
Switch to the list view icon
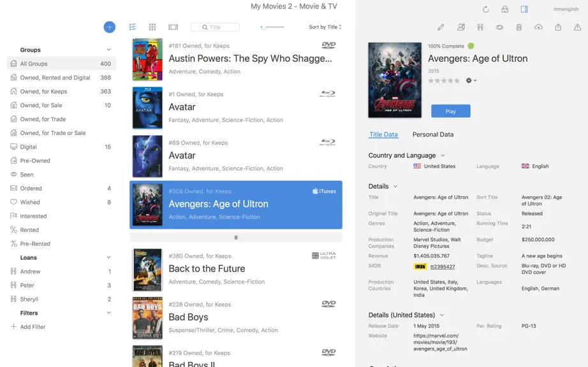coord(133,27)
